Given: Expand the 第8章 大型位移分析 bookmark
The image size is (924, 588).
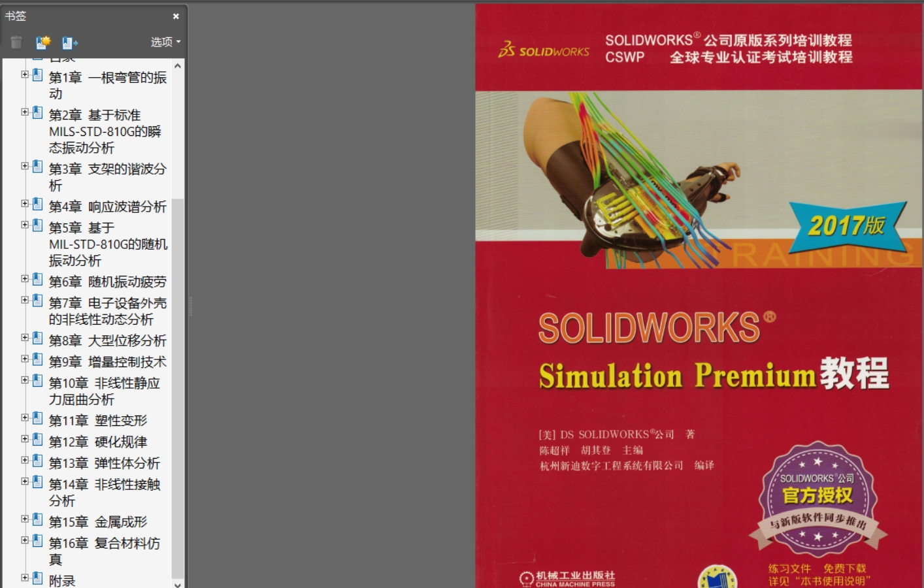Looking at the screenshot, I should coord(25,338).
